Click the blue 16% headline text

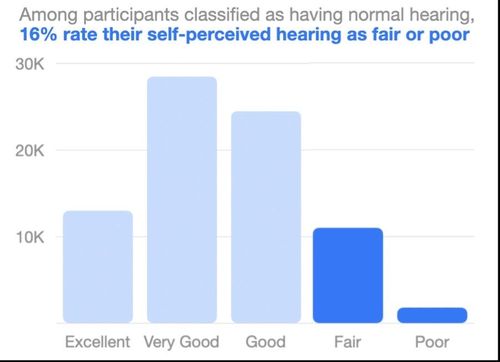pos(245,35)
